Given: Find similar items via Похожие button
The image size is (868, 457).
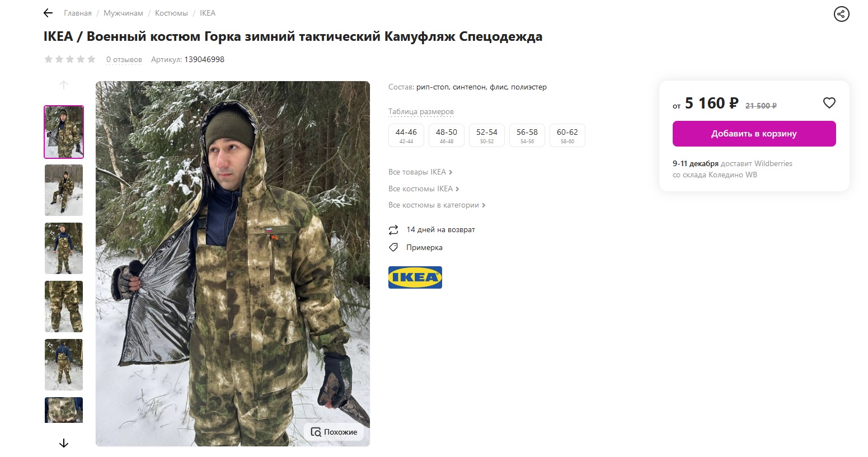Looking at the screenshot, I should coord(334,432).
